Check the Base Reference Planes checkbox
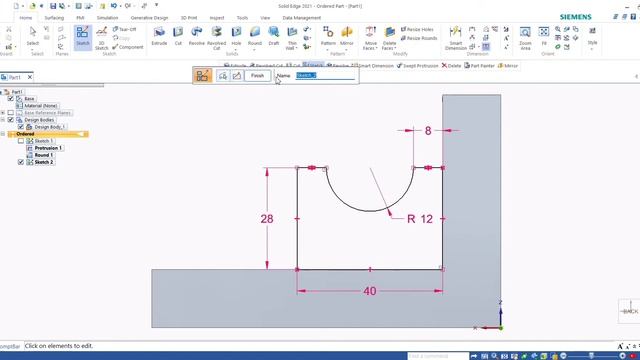This screenshot has width=640, height=360. tap(11, 113)
